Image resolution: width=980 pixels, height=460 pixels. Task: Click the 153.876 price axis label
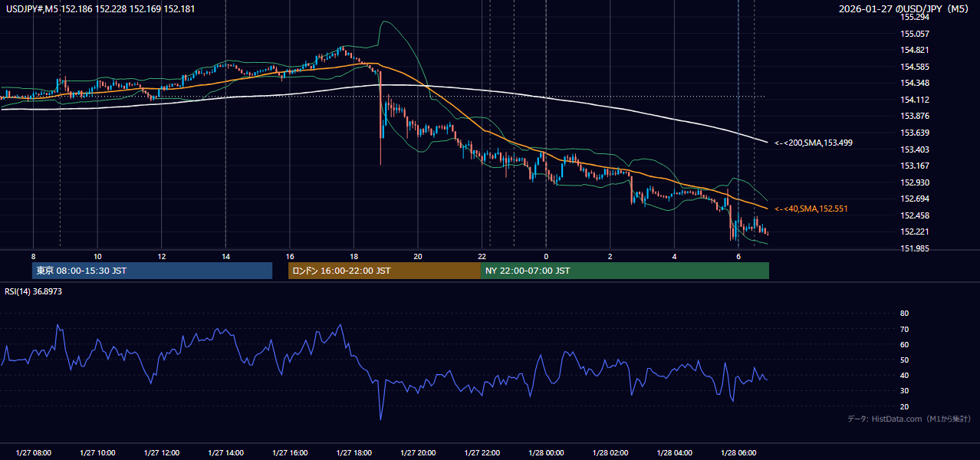pyautogui.click(x=915, y=116)
